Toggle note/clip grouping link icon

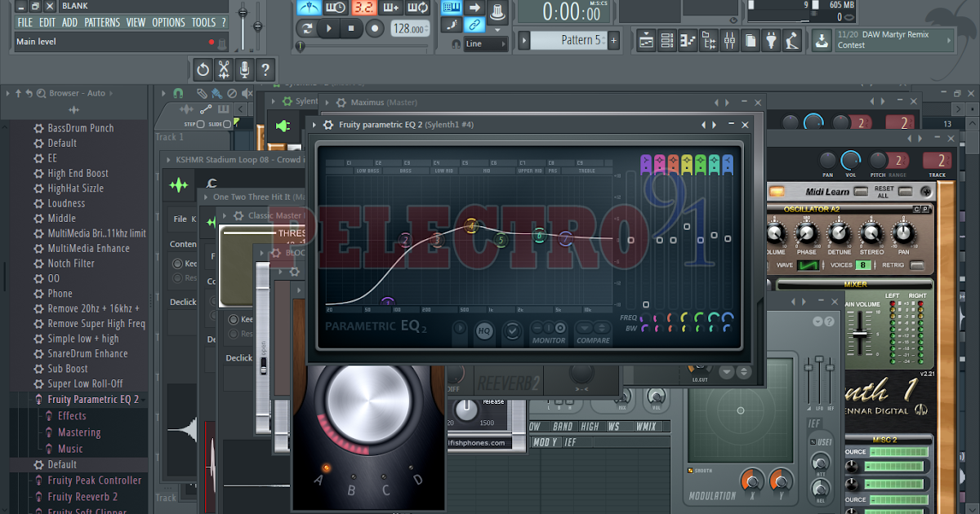point(474,25)
